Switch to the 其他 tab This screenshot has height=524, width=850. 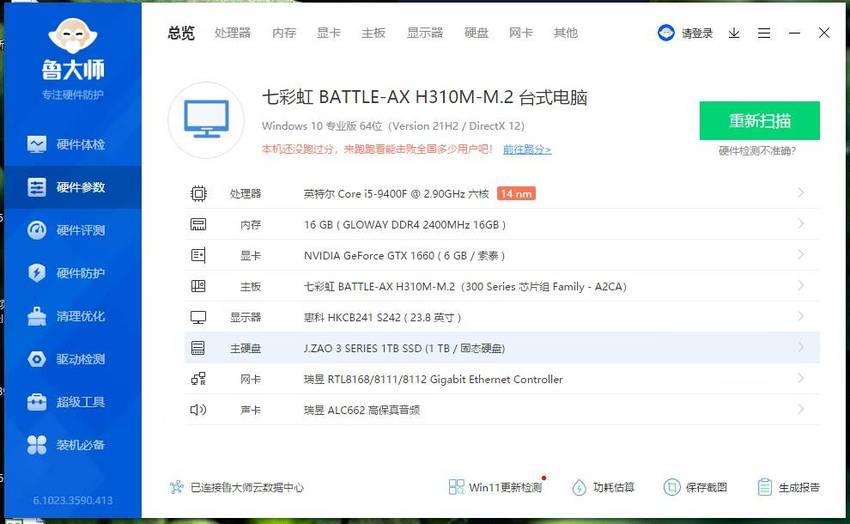[x=565, y=33]
